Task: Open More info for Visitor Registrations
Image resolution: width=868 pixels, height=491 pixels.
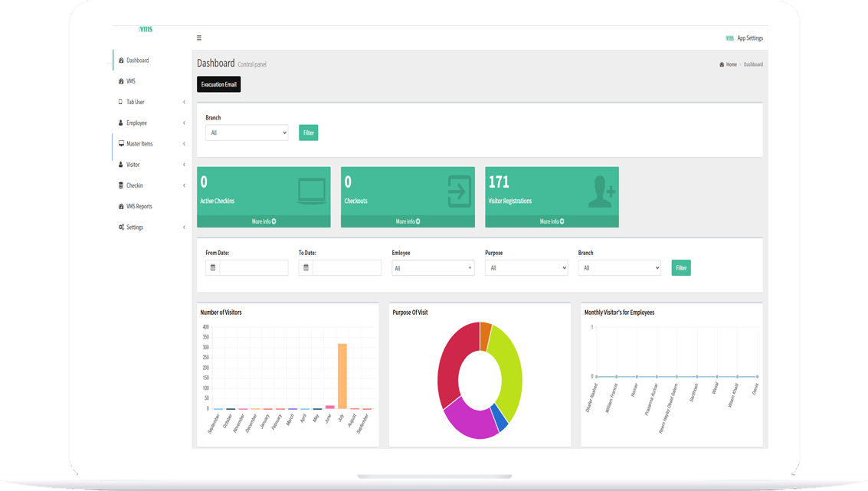Action: point(551,220)
